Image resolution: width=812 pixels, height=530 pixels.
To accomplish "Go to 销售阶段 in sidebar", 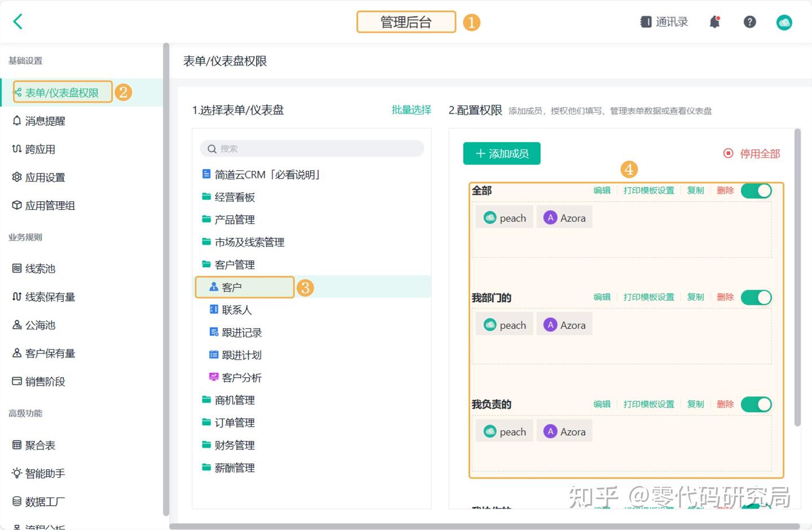I will [45, 382].
